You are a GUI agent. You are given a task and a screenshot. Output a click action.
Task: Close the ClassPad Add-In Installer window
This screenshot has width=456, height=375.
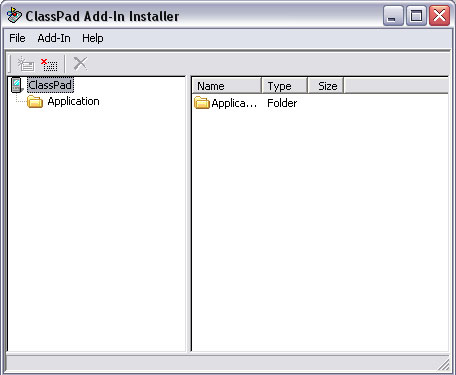coord(439,15)
